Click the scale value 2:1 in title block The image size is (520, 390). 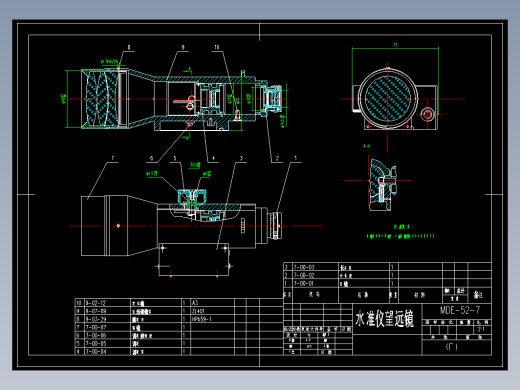click(x=481, y=329)
